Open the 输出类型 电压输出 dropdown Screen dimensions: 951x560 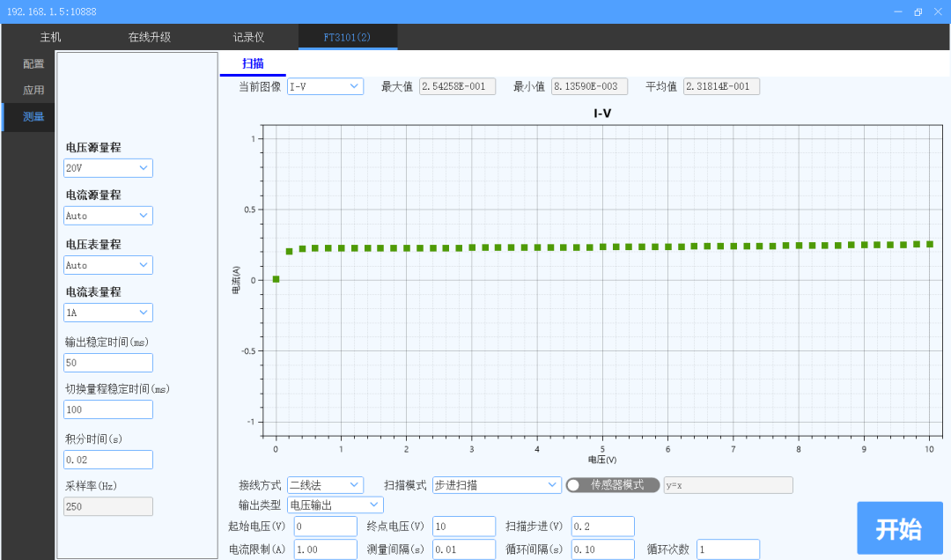(x=335, y=505)
